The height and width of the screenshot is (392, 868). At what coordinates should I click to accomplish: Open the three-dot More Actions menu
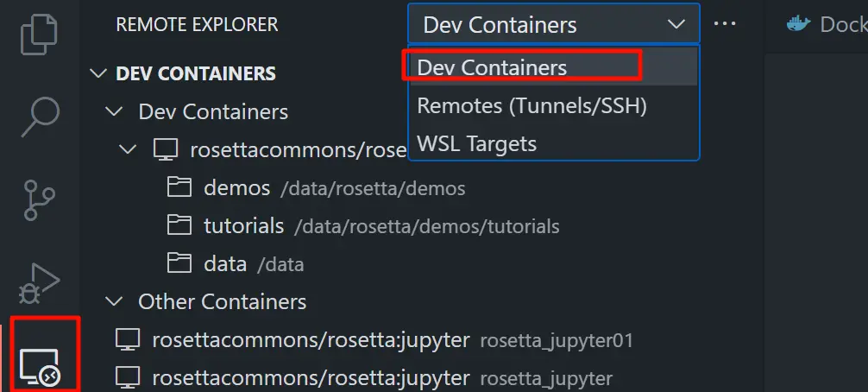click(x=725, y=24)
